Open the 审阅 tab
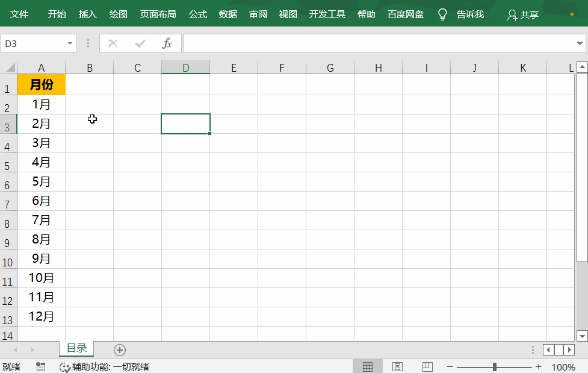The height and width of the screenshot is (373, 588). [x=258, y=14]
